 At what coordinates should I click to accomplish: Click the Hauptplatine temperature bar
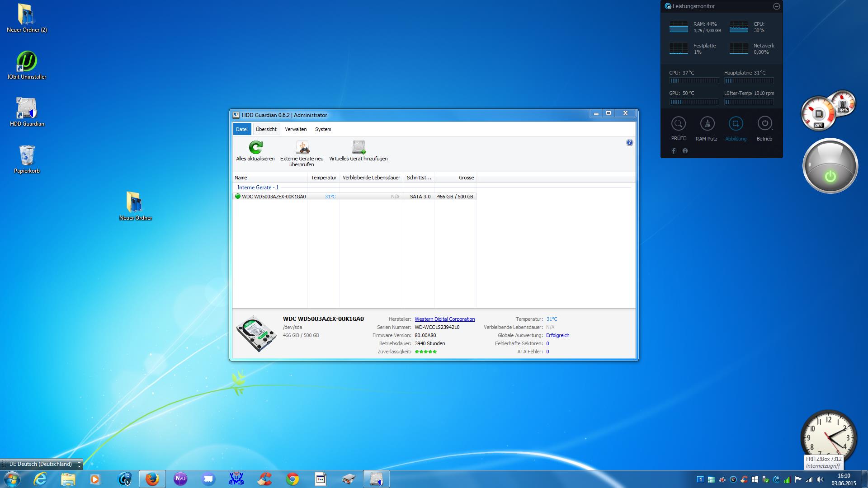(x=749, y=81)
